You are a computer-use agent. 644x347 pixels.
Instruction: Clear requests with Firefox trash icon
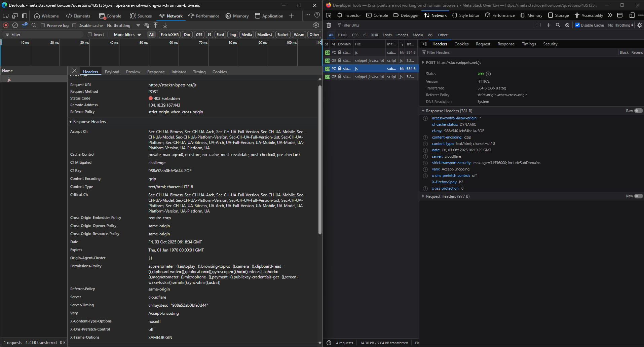tap(329, 25)
